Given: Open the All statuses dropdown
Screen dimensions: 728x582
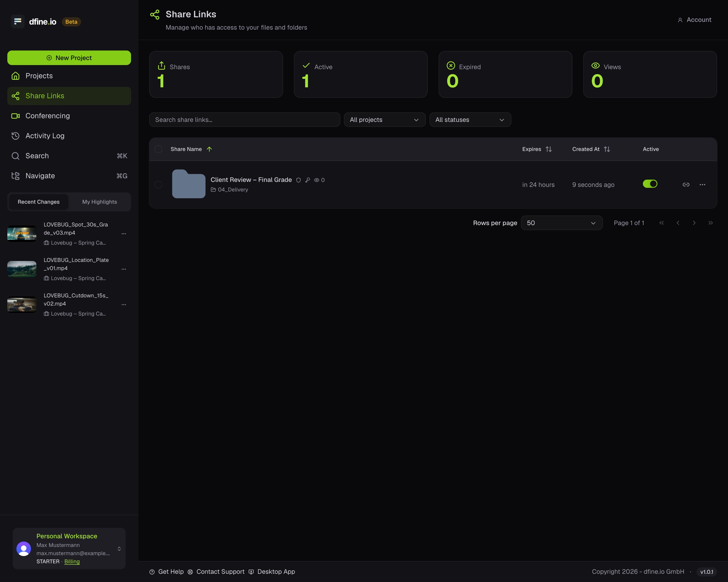Looking at the screenshot, I should [470, 120].
